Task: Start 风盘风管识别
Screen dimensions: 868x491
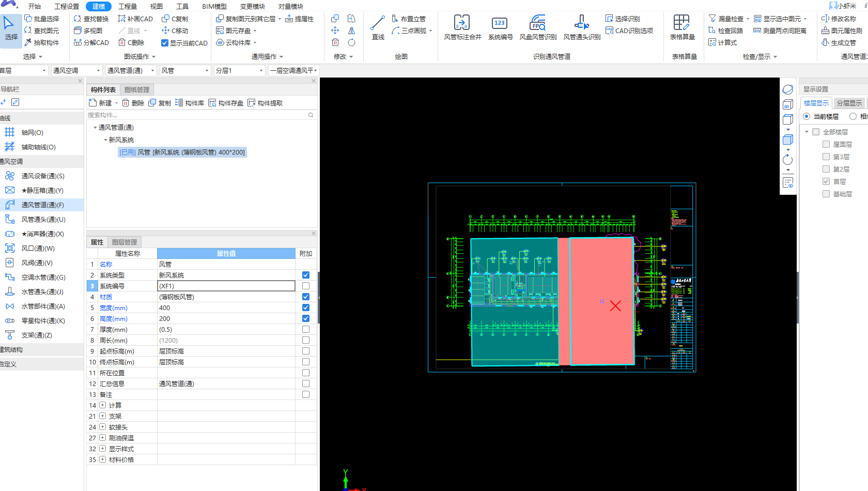Action: click(x=538, y=28)
